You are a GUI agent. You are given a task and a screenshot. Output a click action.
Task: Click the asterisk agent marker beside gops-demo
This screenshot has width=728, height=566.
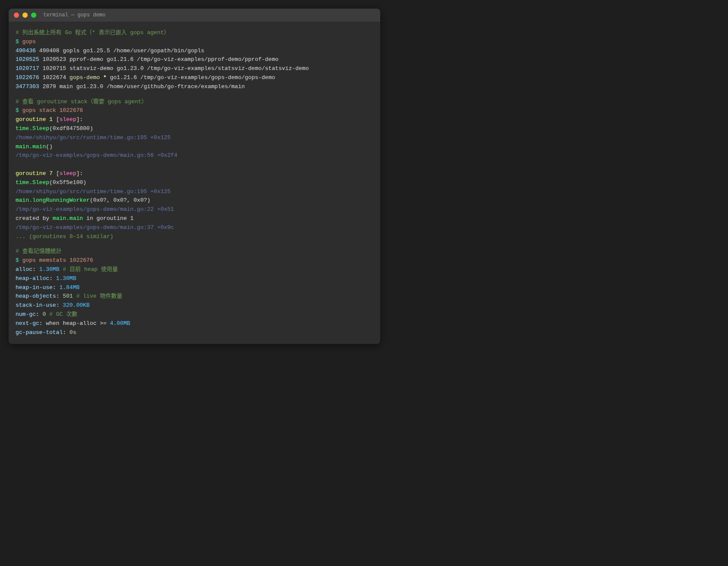(x=105, y=78)
